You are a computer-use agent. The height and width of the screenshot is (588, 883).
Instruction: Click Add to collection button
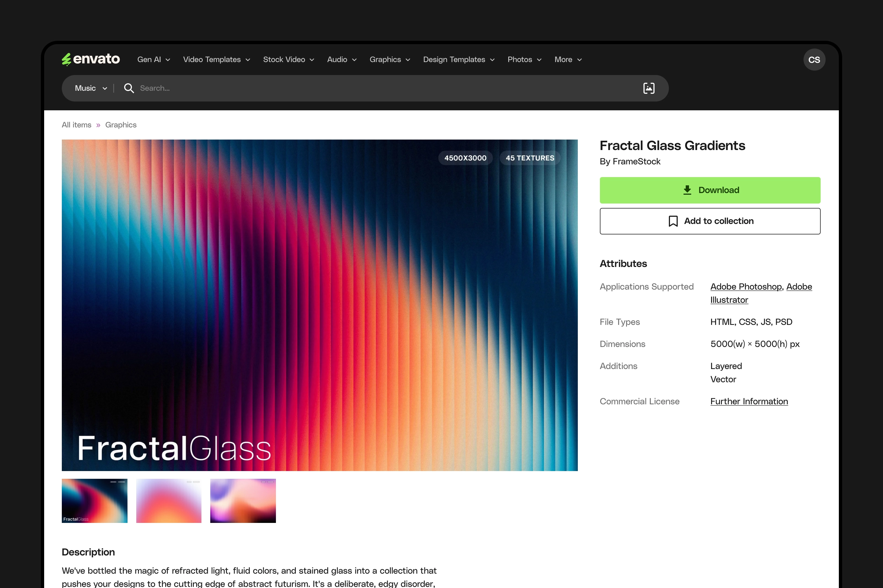click(x=710, y=221)
